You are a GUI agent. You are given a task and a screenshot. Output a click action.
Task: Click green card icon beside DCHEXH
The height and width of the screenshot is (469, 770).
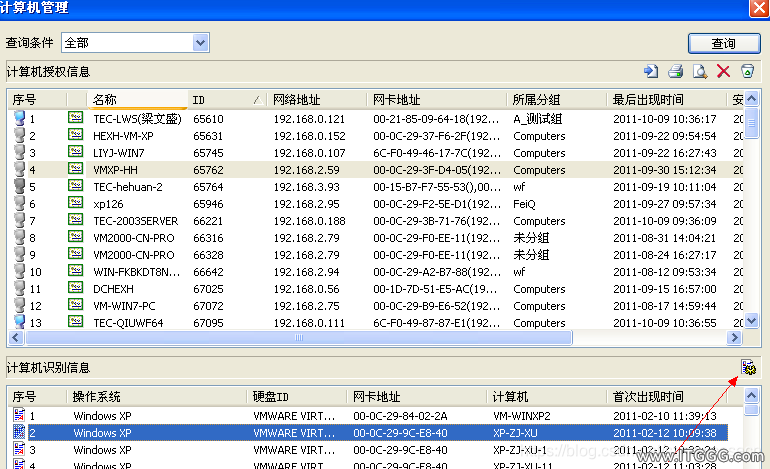click(75, 288)
